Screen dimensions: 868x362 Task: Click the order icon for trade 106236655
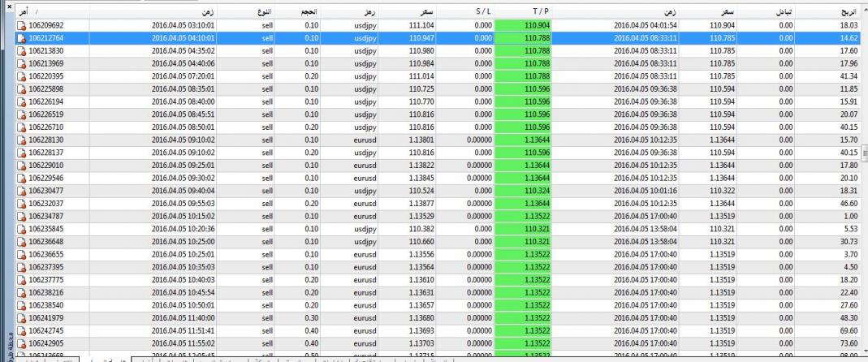(x=22, y=253)
